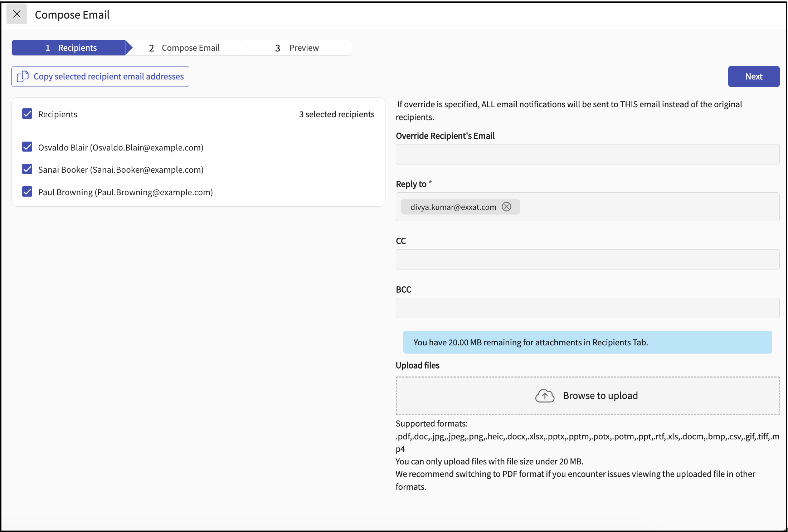
Task: Switch to step 2 Compose Email
Action: [184, 48]
